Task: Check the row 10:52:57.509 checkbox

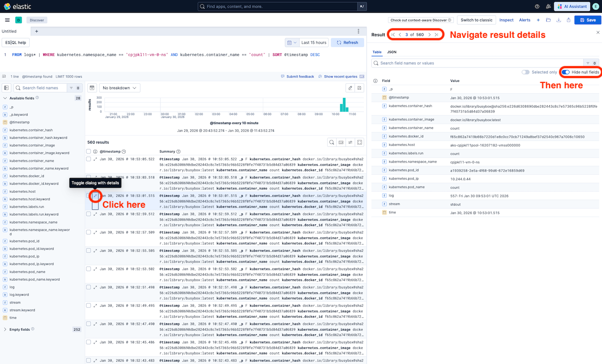Action: (89, 232)
